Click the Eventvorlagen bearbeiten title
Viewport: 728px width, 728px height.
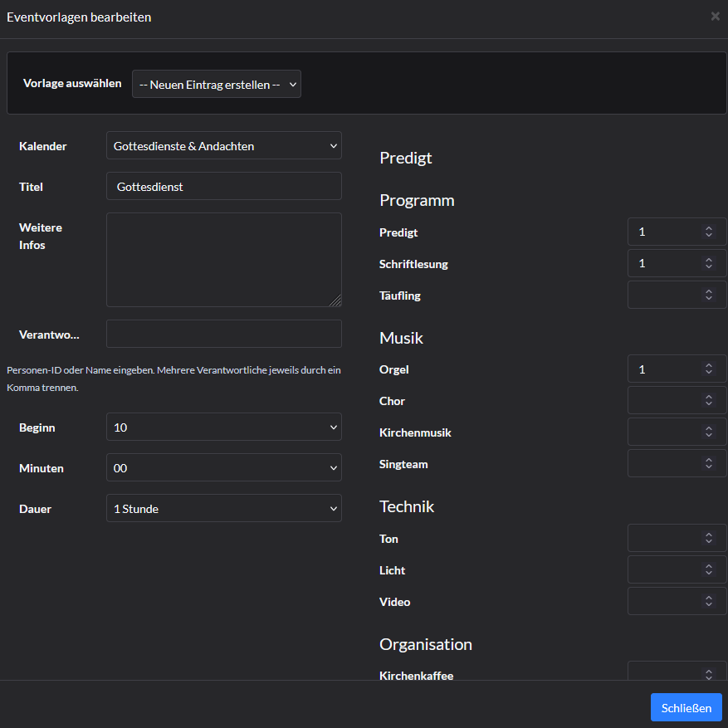[x=79, y=17]
